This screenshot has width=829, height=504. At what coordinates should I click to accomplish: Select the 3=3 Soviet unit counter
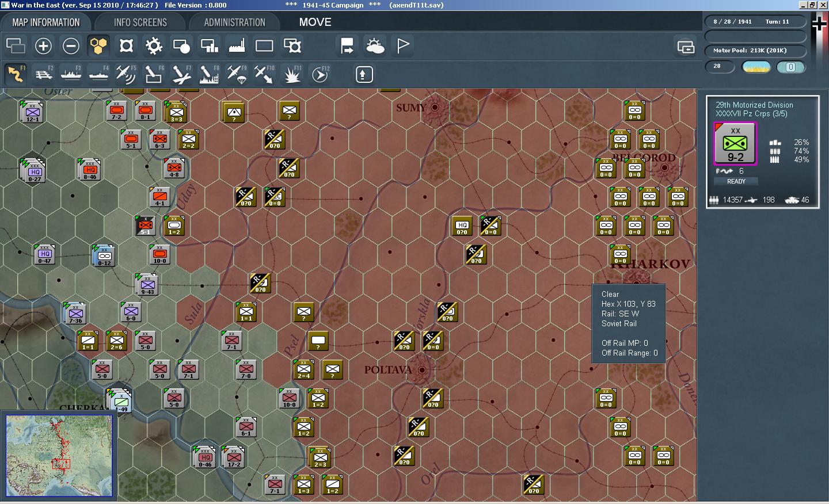[x=176, y=112]
